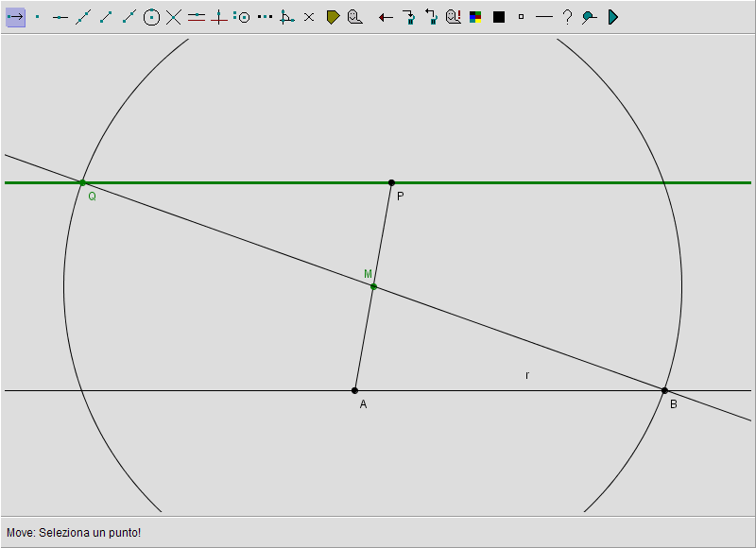756x548 pixels.
Task: Select point A on line r
Action: [355, 390]
